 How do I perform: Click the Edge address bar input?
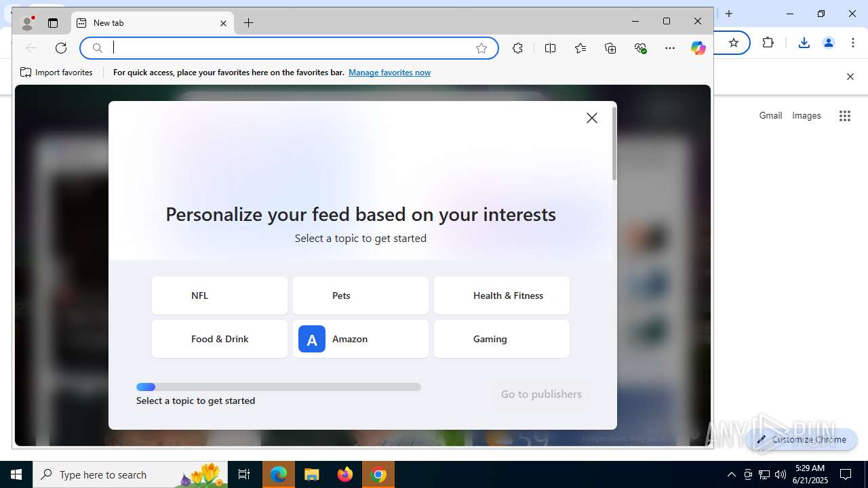click(x=290, y=47)
